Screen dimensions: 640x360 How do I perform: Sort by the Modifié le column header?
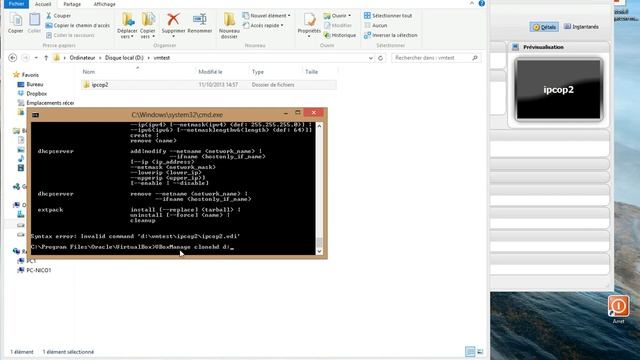point(210,72)
